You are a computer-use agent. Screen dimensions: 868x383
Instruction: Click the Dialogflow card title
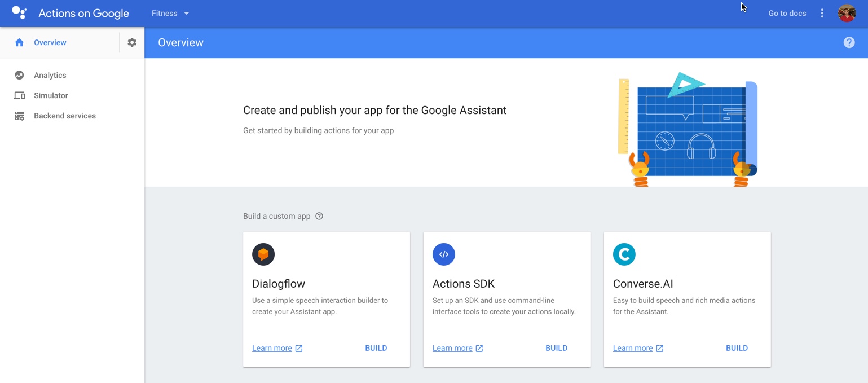pyautogui.click(x=279, y=284)
